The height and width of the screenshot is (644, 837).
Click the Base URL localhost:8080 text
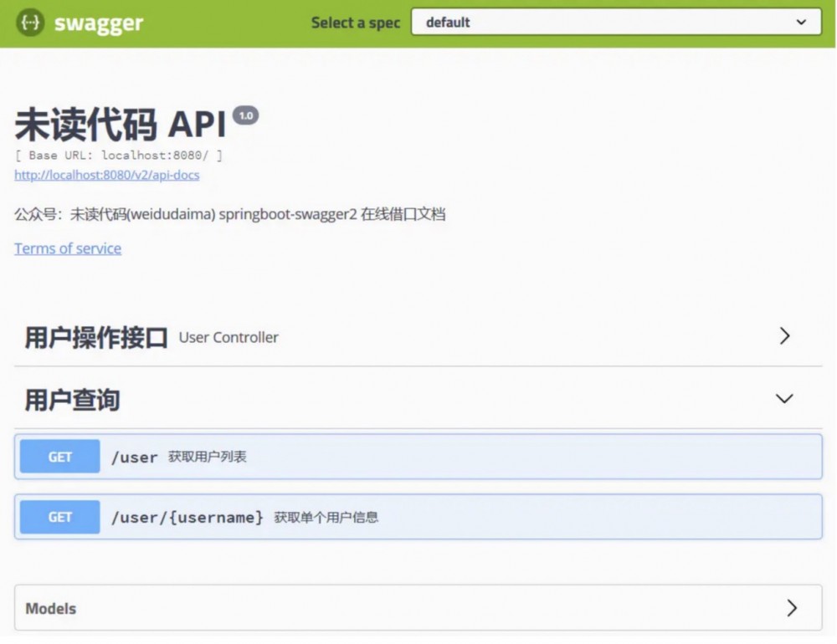tap(119, 156)
